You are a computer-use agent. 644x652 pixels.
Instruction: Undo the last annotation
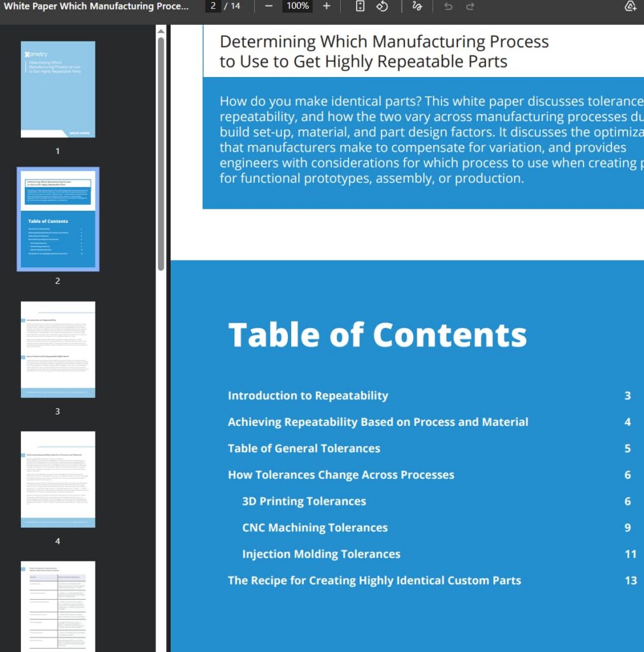[x=448, y=6]
